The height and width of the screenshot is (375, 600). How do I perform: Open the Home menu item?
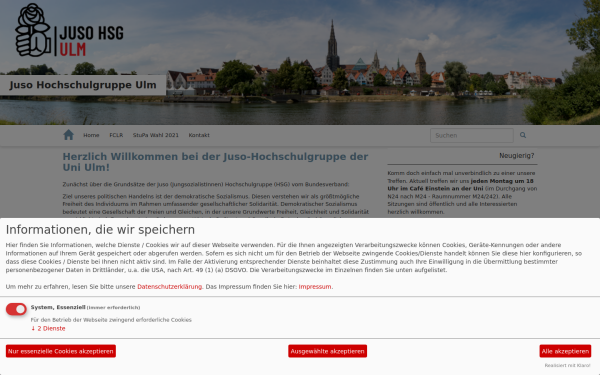91,135
